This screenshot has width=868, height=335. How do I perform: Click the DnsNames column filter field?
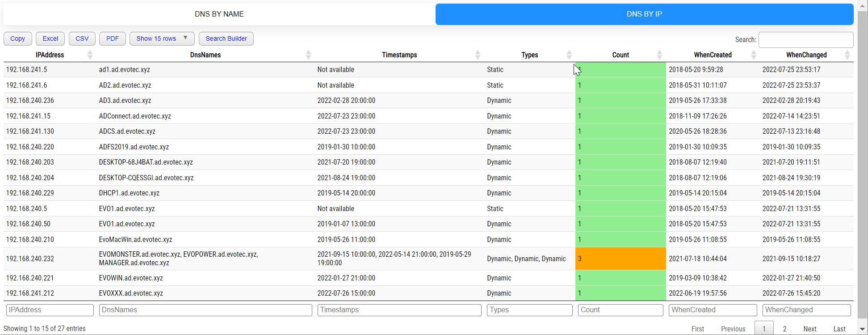click(x=205, y=310)
